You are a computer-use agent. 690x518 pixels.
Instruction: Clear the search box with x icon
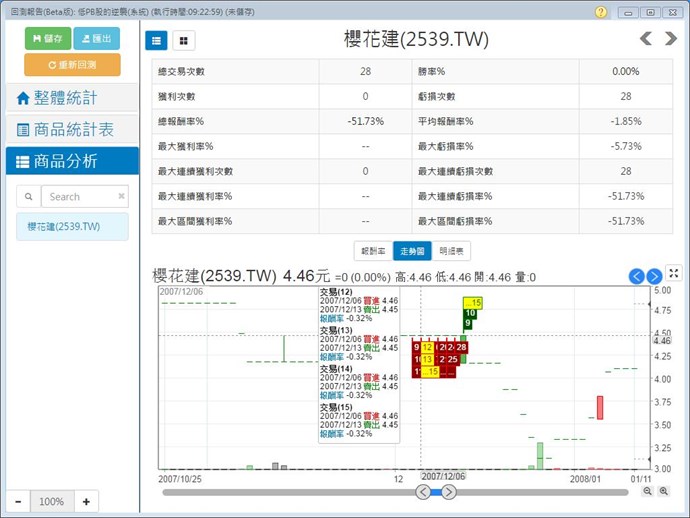[x=121, y=197]
